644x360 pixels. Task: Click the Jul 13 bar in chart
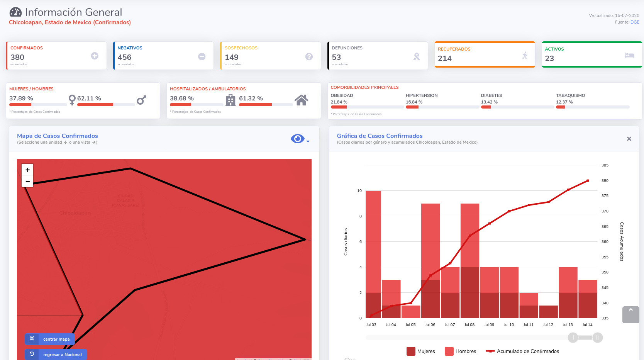pyautogui.click(x=568, y=292)
